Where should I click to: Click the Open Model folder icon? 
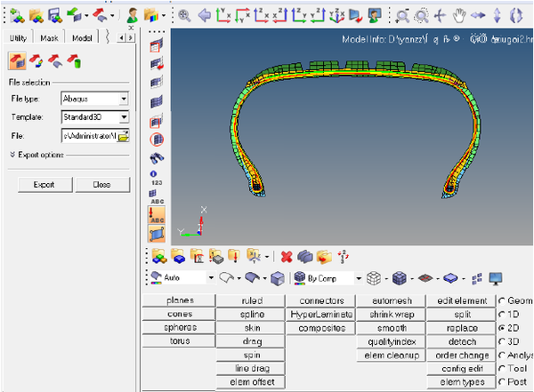[x=36, y=16]
